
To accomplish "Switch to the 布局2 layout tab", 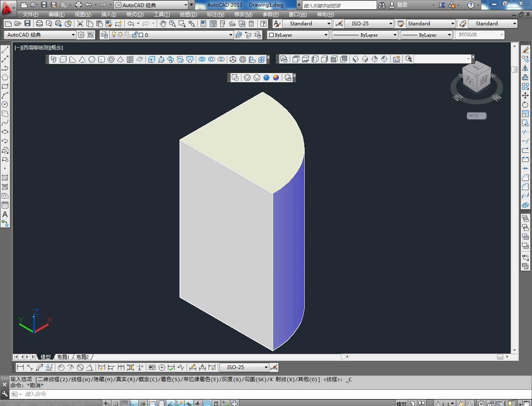I will click(x=82, y=357).
